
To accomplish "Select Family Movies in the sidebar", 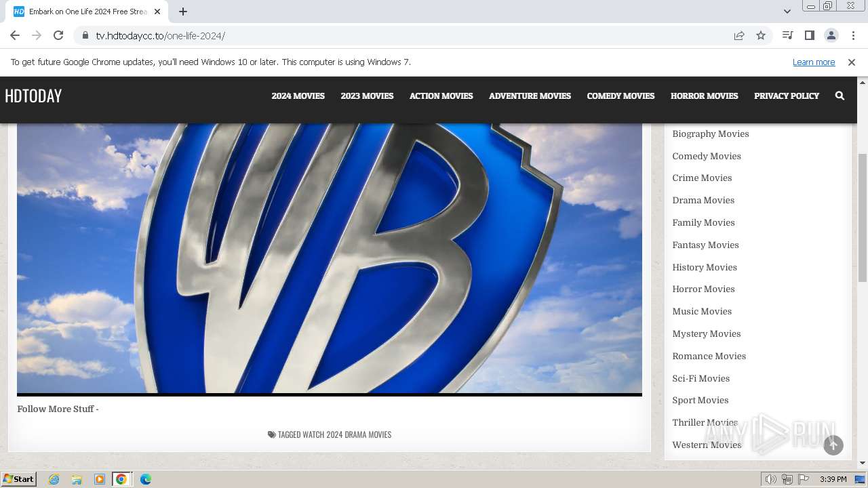I will coord(703,222).
